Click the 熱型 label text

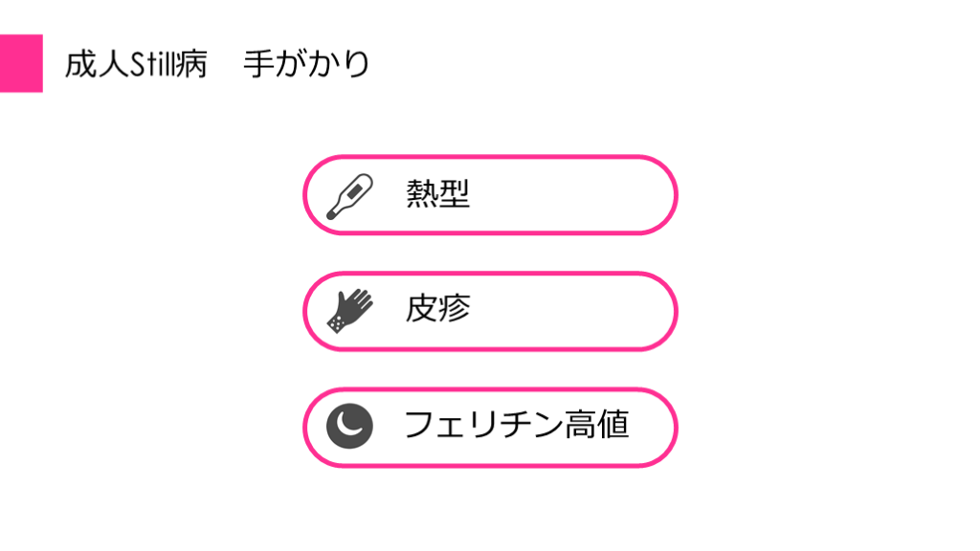(x=437, y=195)
